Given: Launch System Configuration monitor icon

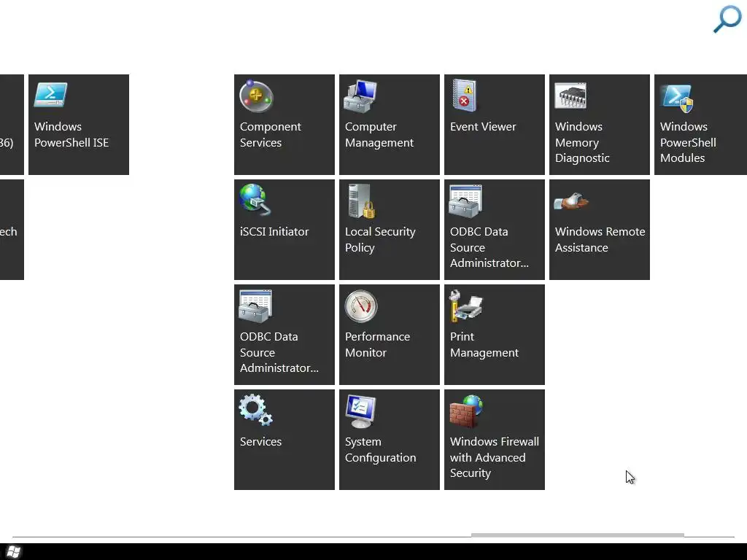Looking at the screenshot, I should pyautogui.click(x=360, y=411).
